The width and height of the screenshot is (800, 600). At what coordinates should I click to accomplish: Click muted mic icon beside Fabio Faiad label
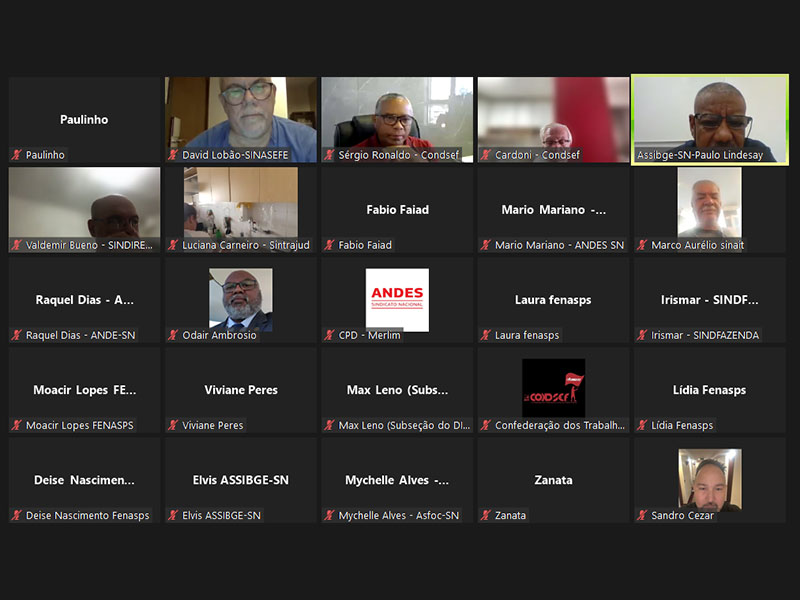[x=329, y=245]
